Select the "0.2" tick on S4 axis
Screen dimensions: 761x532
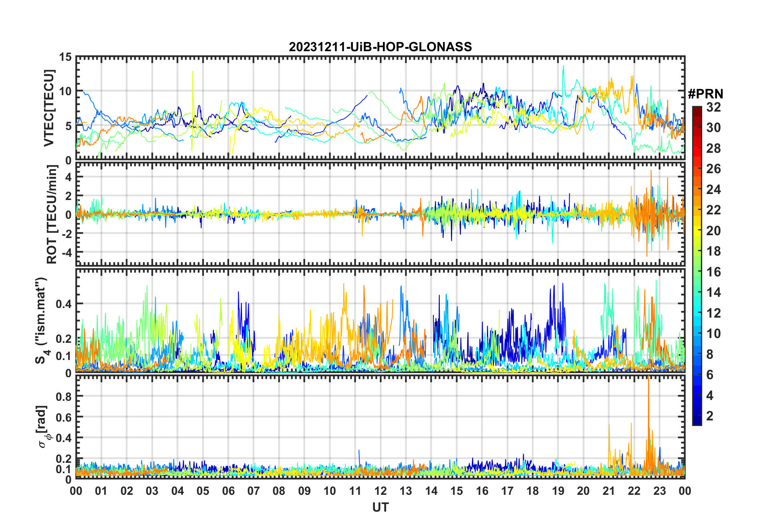(64, 339)
